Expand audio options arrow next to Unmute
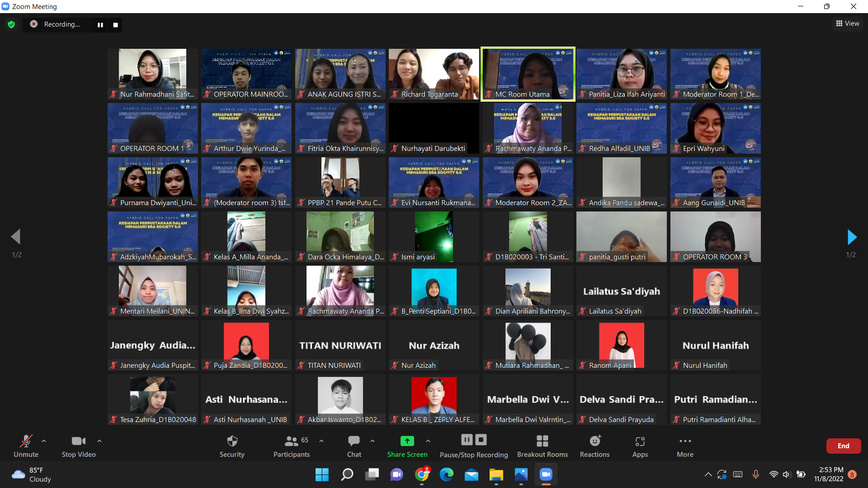 (44, 441)
